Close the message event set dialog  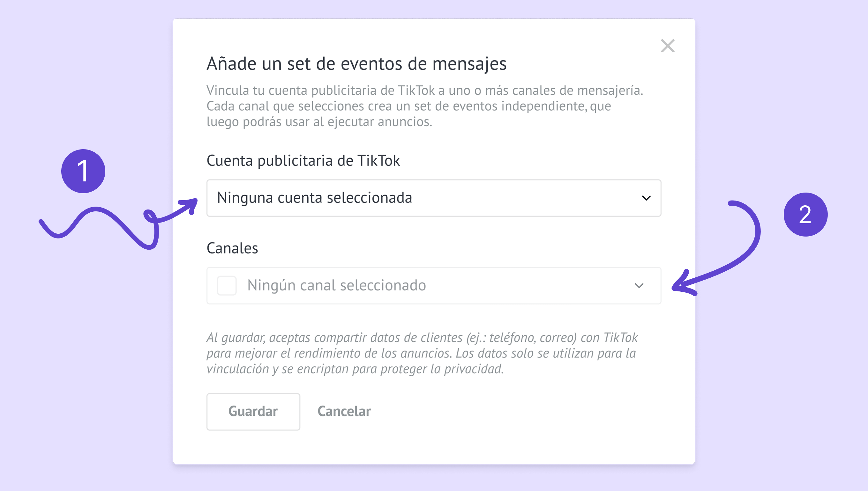[x=667, y=46]
